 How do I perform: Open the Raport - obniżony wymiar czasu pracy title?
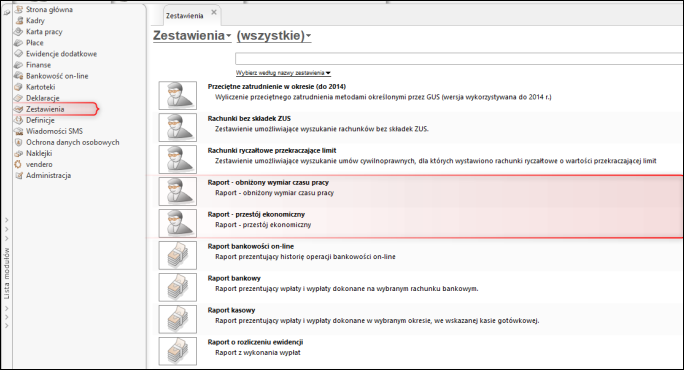click(x=268, y=182)
